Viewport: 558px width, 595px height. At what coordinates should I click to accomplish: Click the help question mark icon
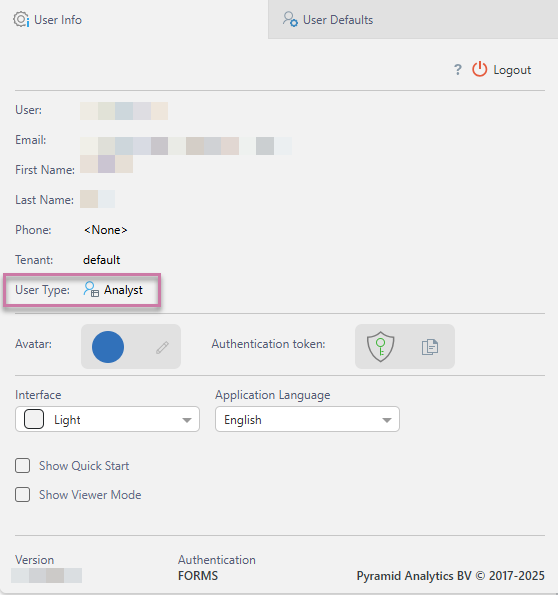pyautogui.click(x=458, y=70)
